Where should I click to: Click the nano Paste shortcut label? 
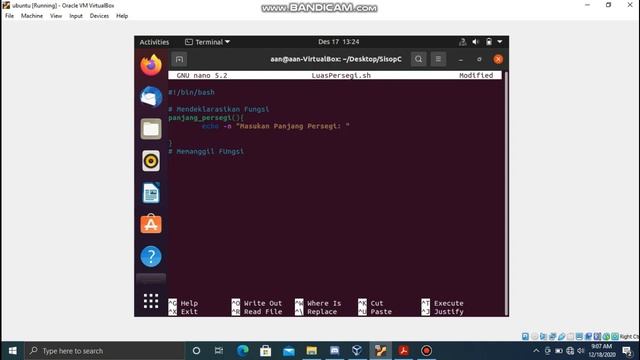(381, 312)
